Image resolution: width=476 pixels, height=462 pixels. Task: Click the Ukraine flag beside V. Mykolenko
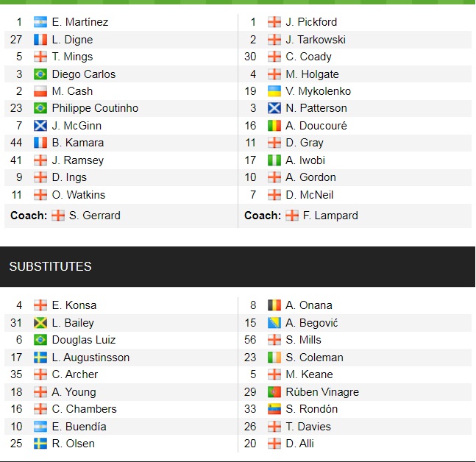click(274, 91)
